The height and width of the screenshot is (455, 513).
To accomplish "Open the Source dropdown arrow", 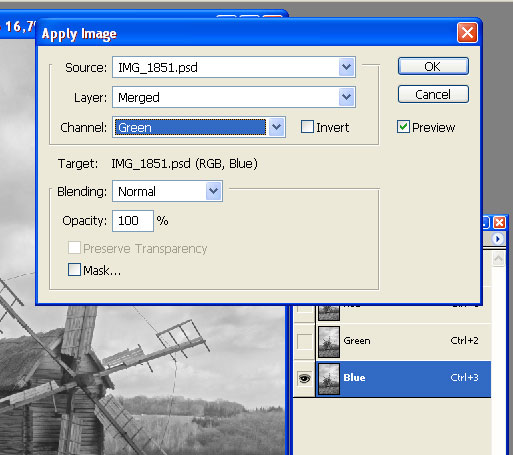I will (346, 67).
